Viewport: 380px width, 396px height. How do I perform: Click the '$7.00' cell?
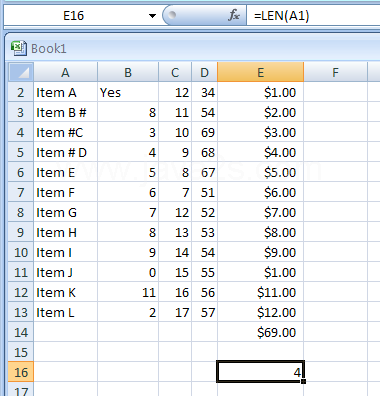click(x=261, y=212)
